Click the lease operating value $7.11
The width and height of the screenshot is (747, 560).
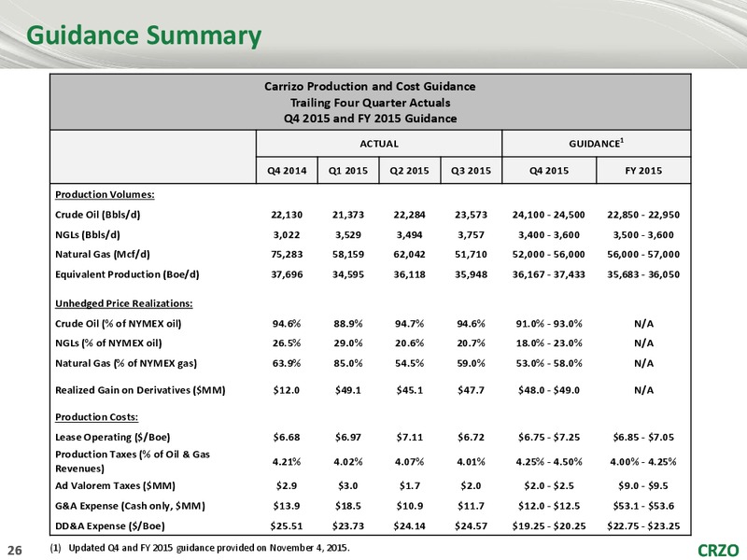coord(409,437)
